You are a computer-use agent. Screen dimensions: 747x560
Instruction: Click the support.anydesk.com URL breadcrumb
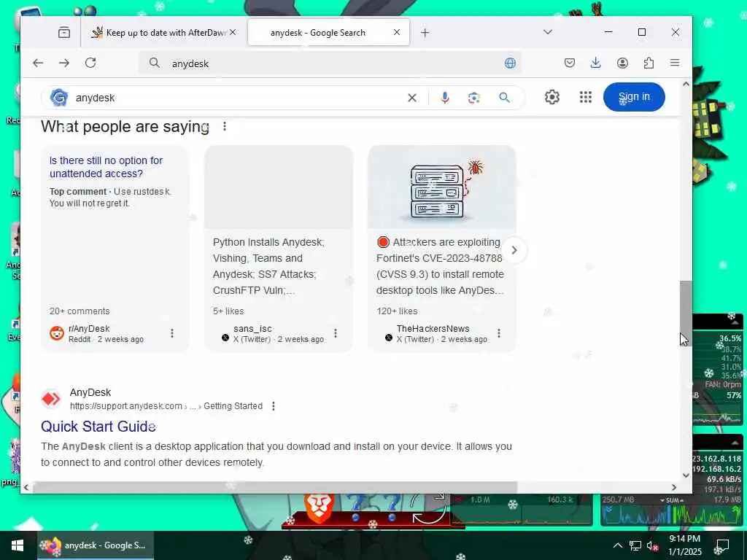166,406
